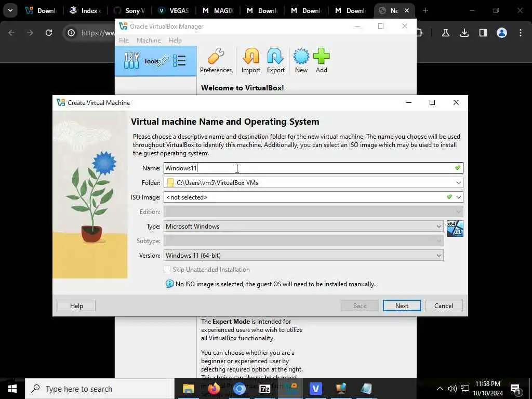
Task: Open the Help menu in VirtualBox Manager
Action: (175, 41)
